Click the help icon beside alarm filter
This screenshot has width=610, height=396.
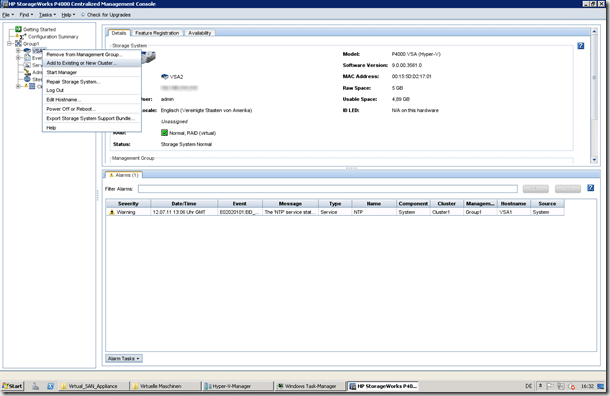click(591, 188)
